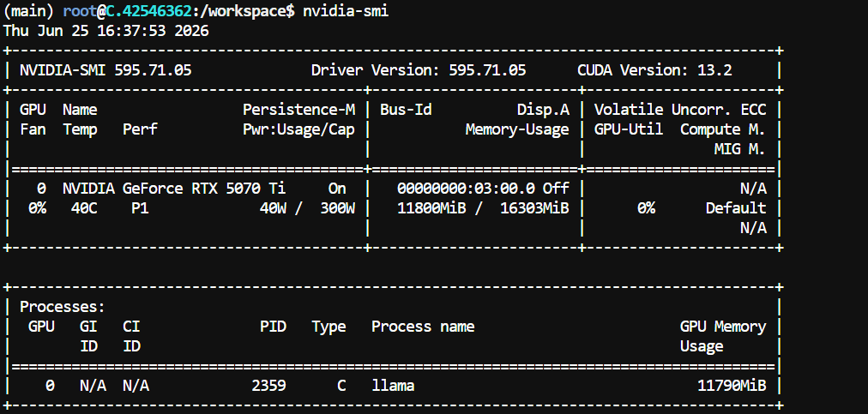
Task: Click the Type column header
Action: pos(329,327)
